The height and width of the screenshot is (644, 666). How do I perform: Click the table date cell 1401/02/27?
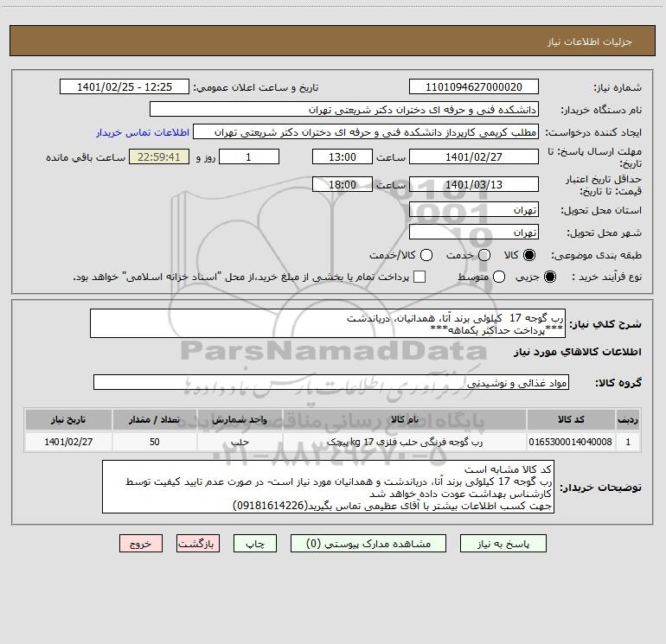pos(68,442)
